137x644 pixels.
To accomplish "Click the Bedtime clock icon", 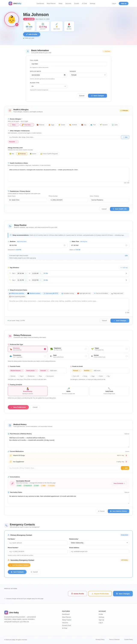I will tap(65, 245).
